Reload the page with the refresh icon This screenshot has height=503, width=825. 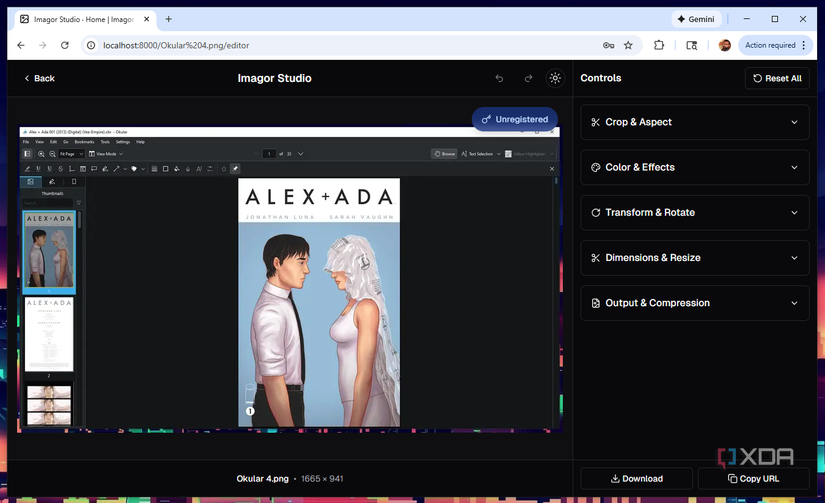[x=65, y=45]
